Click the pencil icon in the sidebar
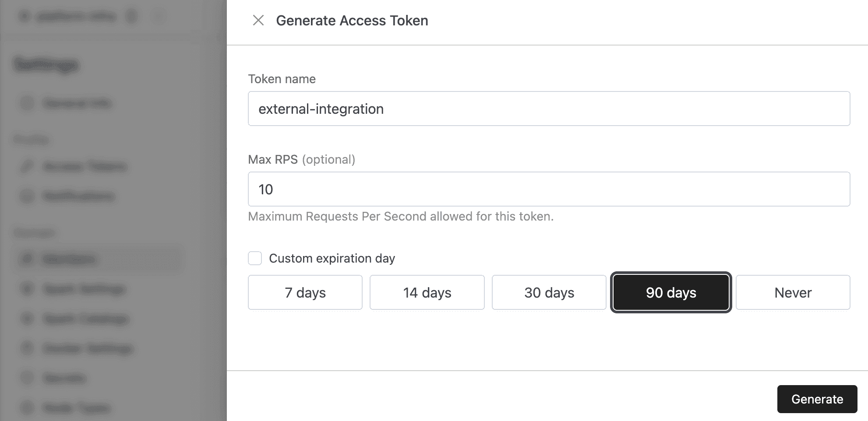The width and height of the screenshot is (868, 421). [26, 167]
